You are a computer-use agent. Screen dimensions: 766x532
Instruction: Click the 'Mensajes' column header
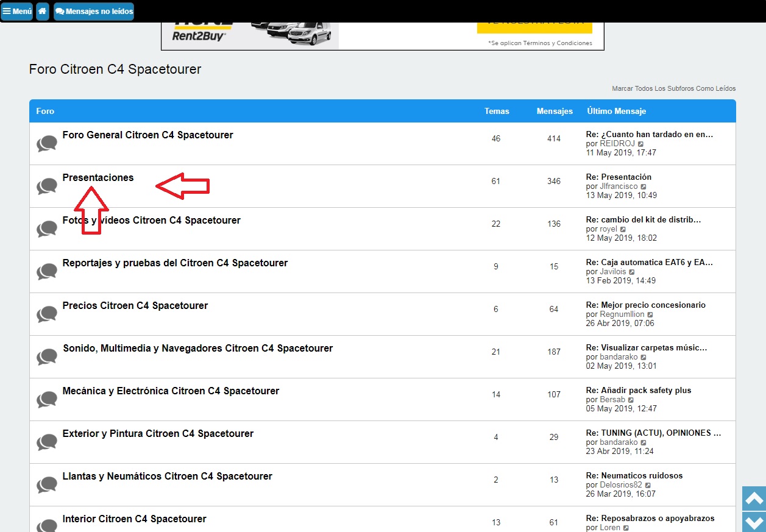[555, 111]
